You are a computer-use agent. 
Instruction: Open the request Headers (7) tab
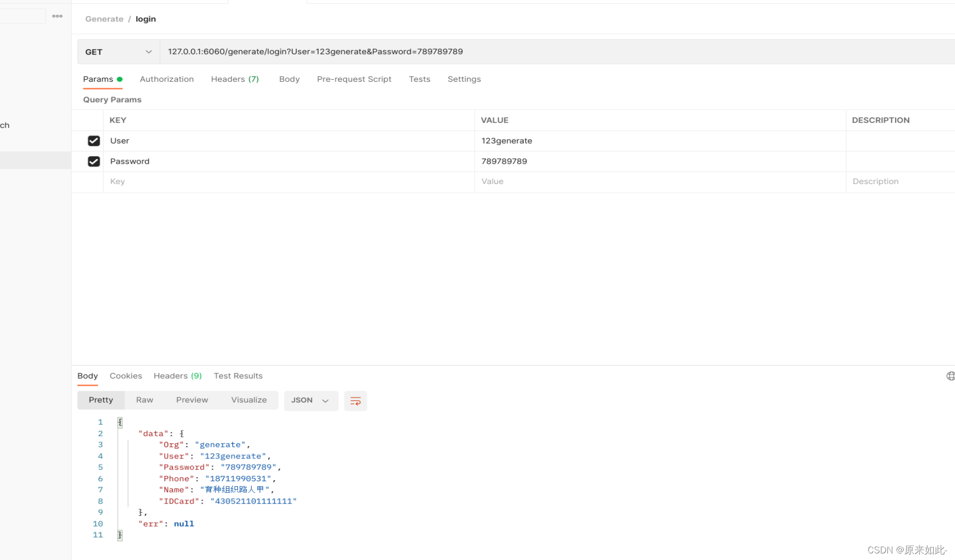(x=235, y=79)
